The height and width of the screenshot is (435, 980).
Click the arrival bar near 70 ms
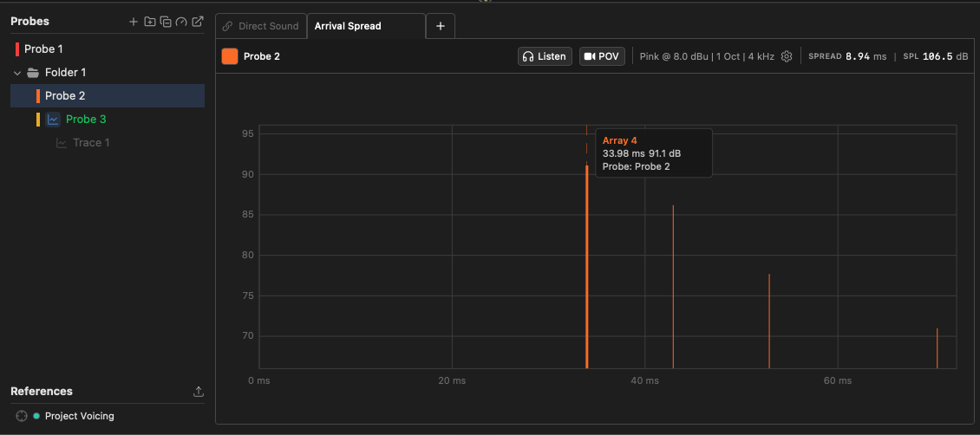pos(938,348)
